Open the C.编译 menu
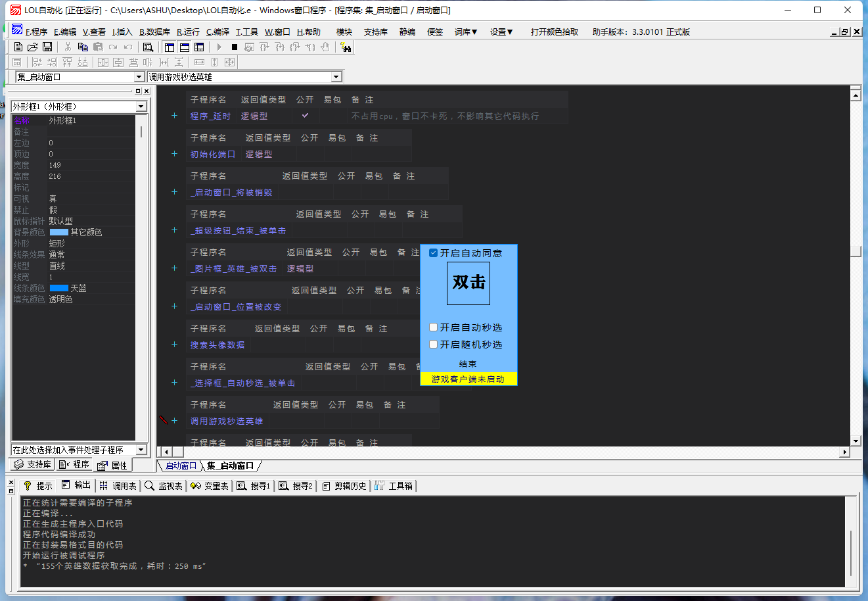 [x=217, y=32]
